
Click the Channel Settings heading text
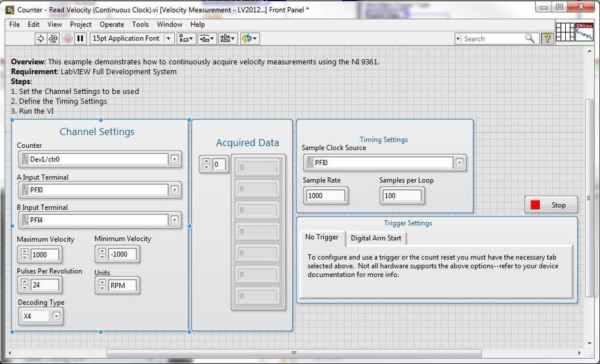click(x=97, y=132)
